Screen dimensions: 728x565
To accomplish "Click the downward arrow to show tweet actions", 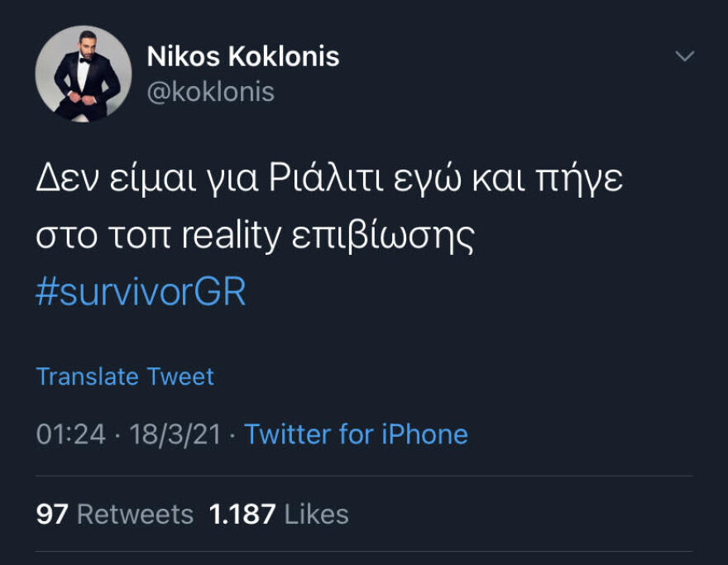I will coord(683,55).
